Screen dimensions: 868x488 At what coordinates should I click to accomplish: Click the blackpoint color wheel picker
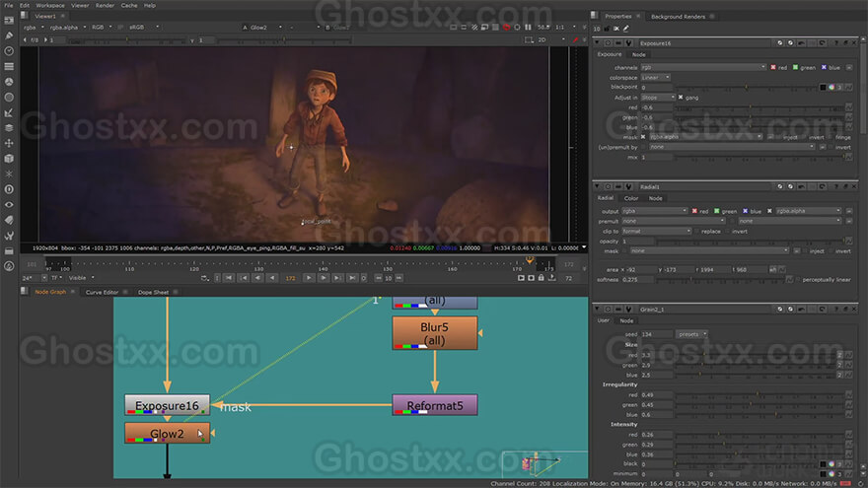[832, 88]
